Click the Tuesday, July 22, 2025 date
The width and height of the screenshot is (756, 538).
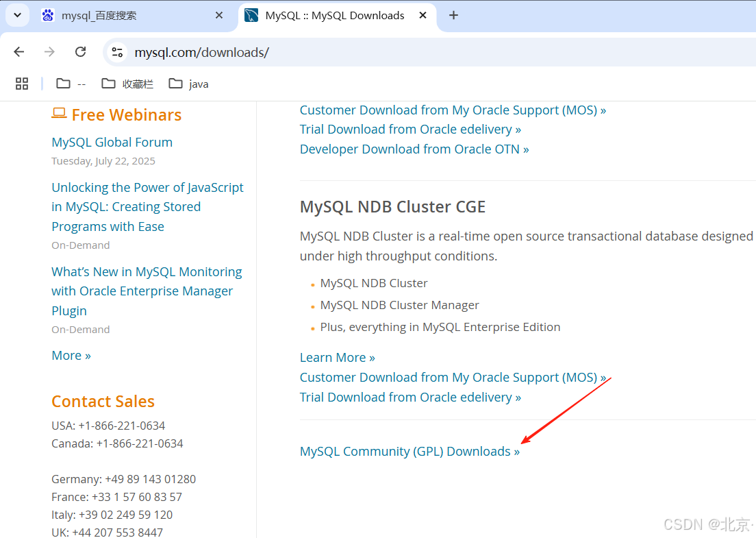coord(103,161)
